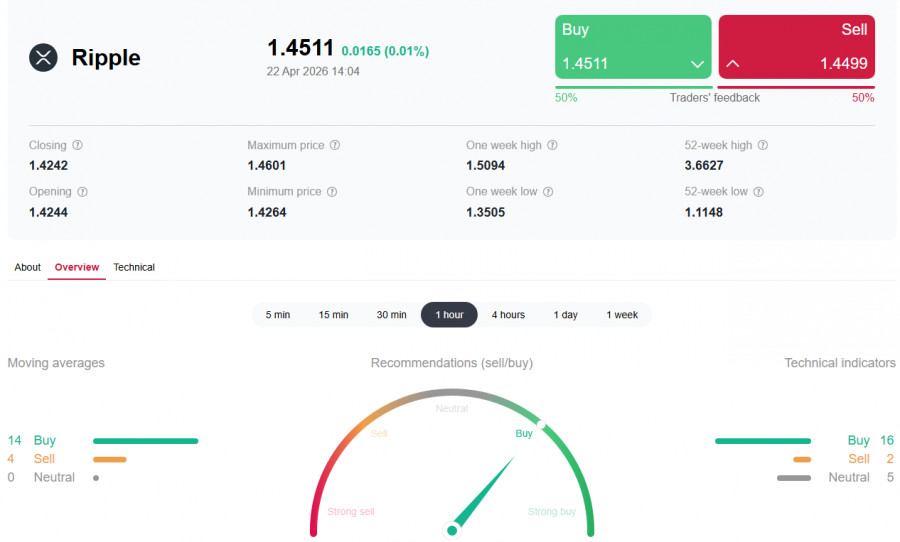
Task: Click the red Sell 1.4499 button
Action: [x=797, y=47]
